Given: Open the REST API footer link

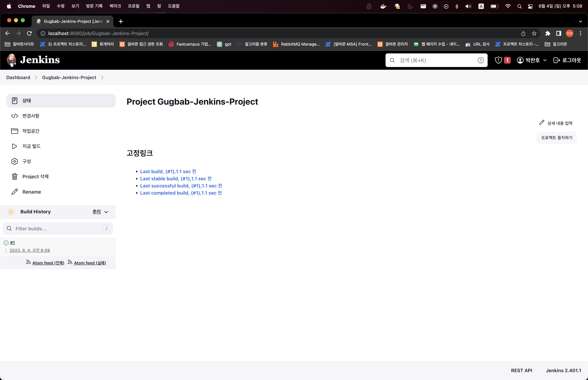Looking at the screenshot, I should pos(521,370).
